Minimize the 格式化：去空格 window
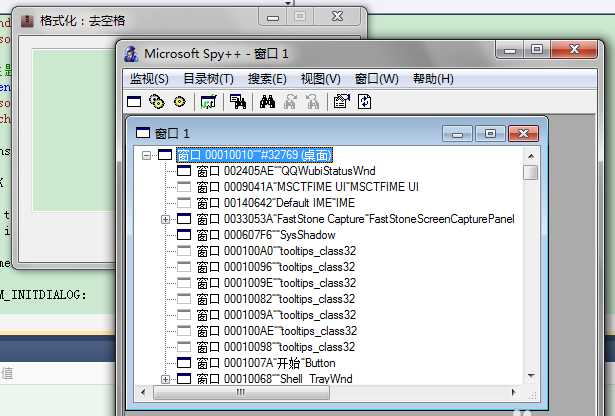 pyautogui.click(x=273, y=17)
